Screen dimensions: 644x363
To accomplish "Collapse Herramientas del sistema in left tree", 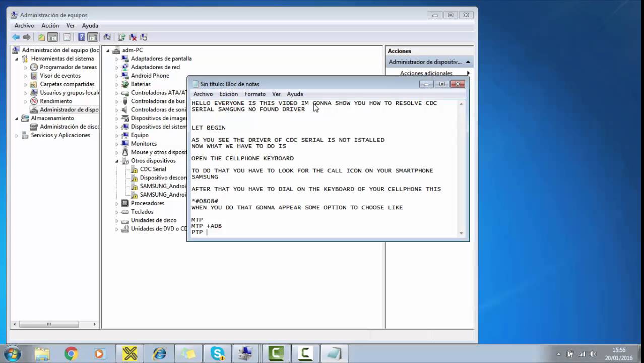I will point(17,59).
